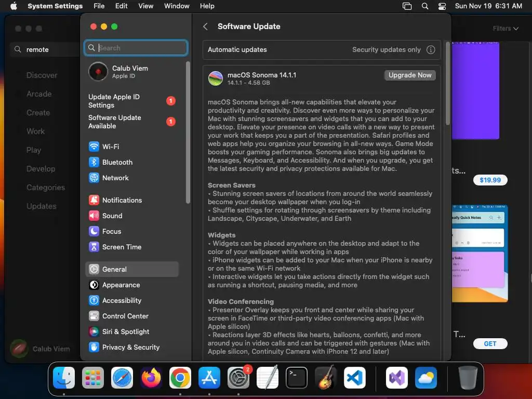Open Control Center in menu bar
Viewport: 532px width, 399px height.
click(x=442, y=6)
